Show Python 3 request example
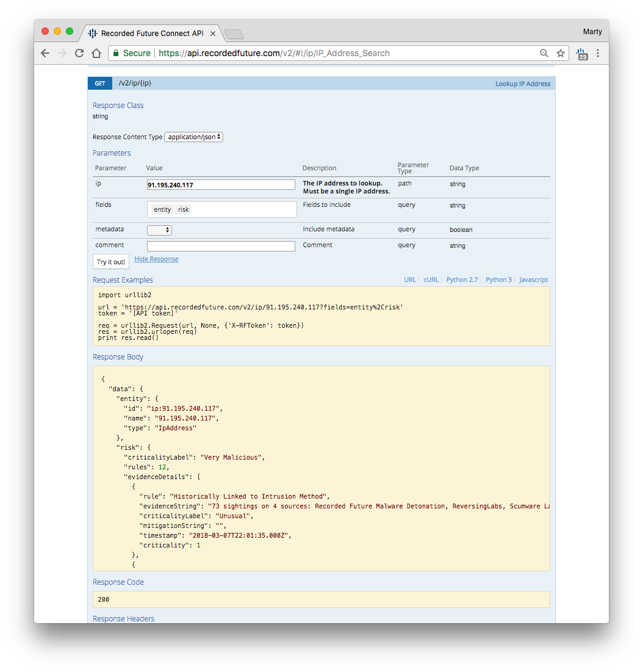 coord(498,280)
